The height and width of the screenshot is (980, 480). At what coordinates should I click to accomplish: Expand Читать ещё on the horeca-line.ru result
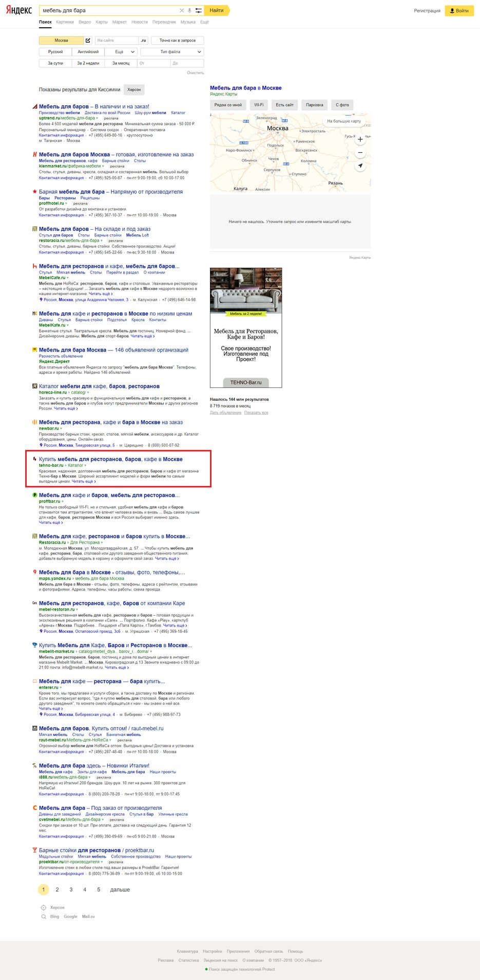click(x=66, y=409)
